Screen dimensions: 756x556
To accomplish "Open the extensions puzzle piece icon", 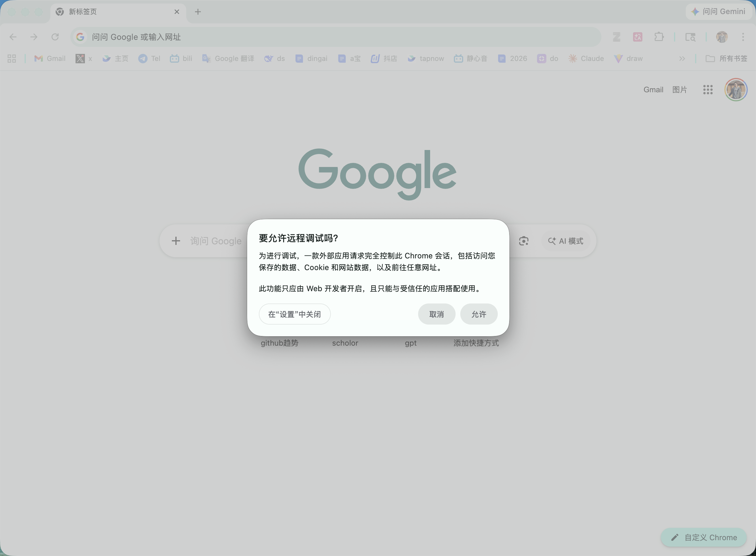I will tap(659, 37).
